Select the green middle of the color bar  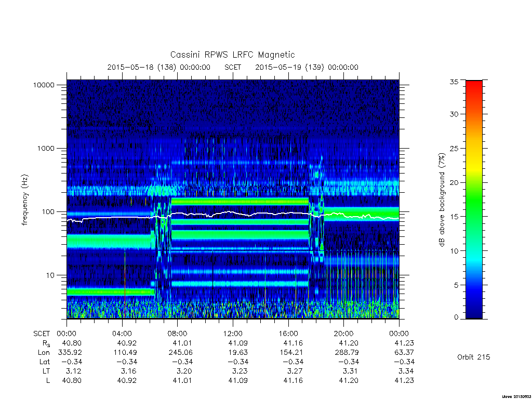474,204
